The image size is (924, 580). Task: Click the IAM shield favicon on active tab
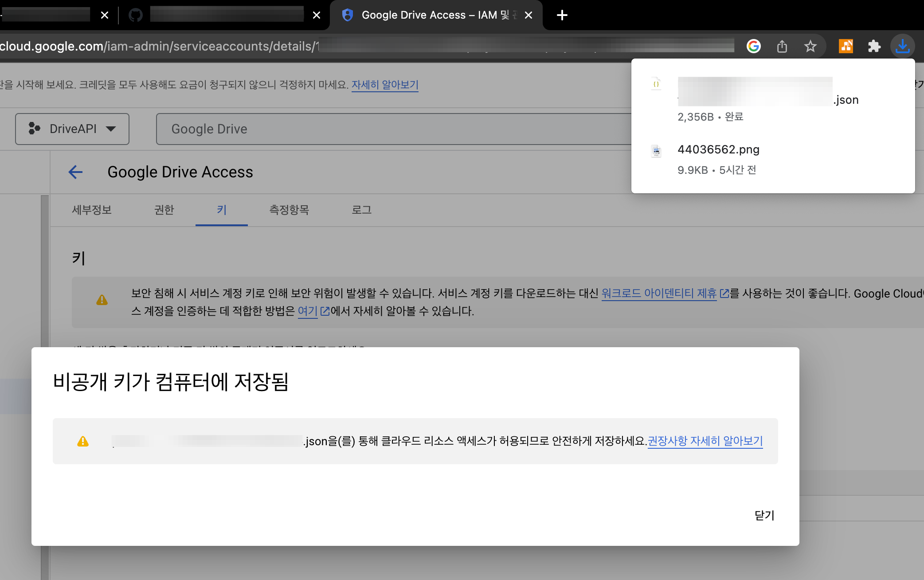(348, 15)
